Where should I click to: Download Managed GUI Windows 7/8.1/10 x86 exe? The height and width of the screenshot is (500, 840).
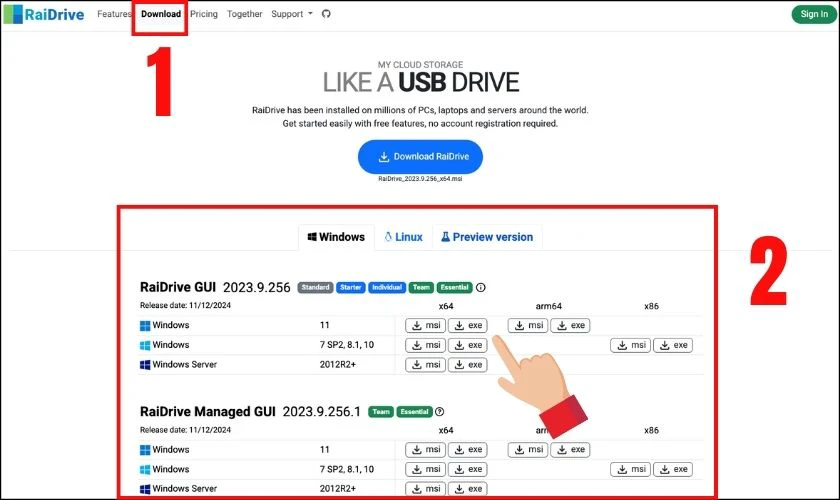click(673, 469)
